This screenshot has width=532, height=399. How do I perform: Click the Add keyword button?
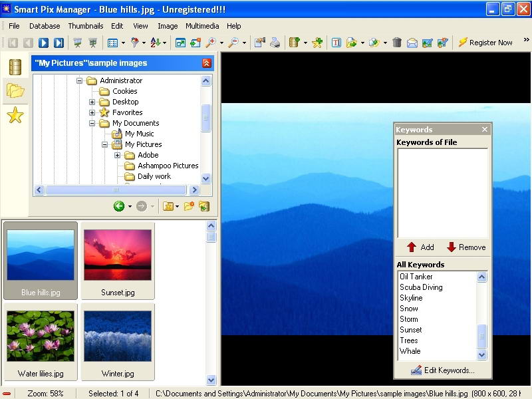(x=420, y=247)
